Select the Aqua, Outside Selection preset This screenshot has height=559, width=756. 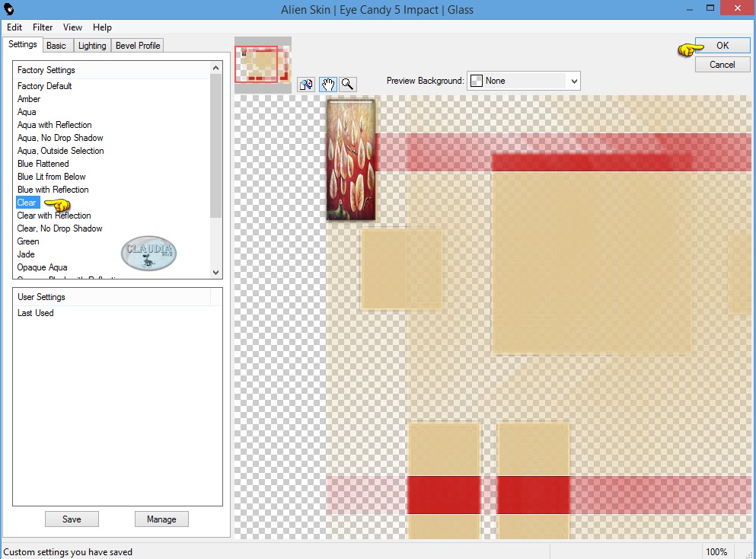click(61, 151)
